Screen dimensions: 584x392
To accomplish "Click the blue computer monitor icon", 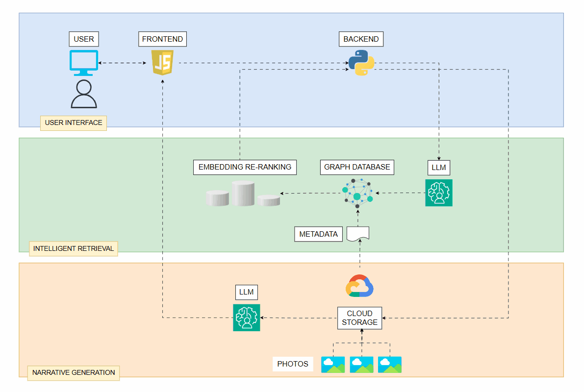I will (84, 63).
